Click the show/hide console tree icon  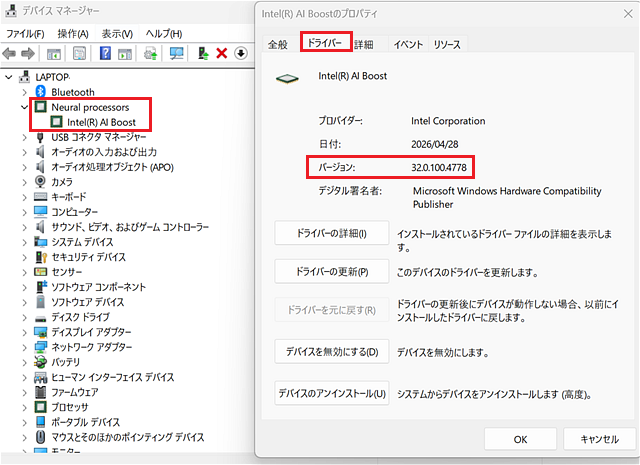point(54,53)
